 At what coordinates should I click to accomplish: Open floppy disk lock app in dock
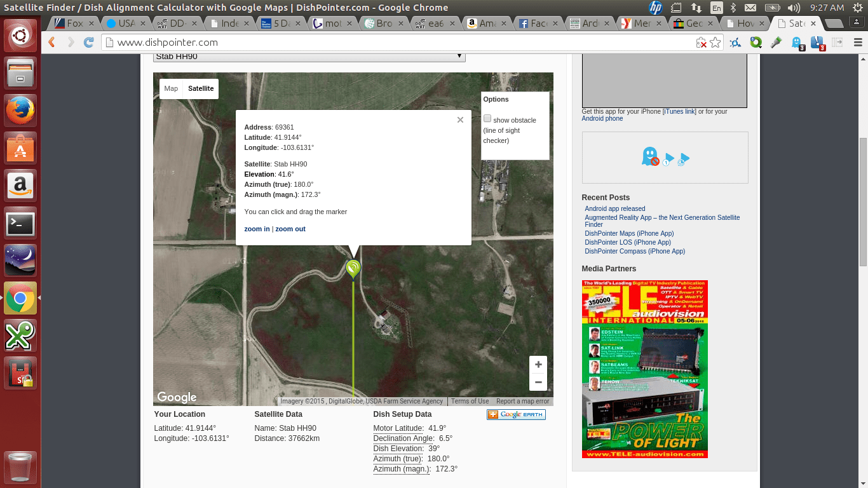coord(20,373)
